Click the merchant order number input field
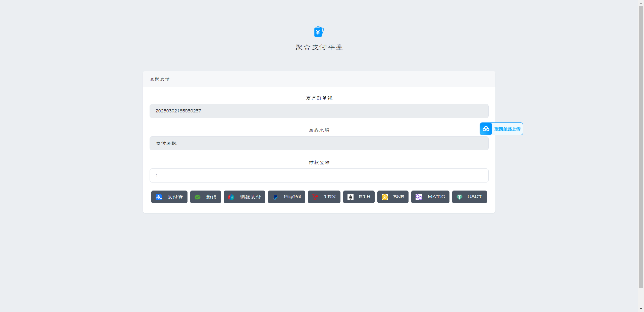The image size is (644, 312). click(319, 111)
